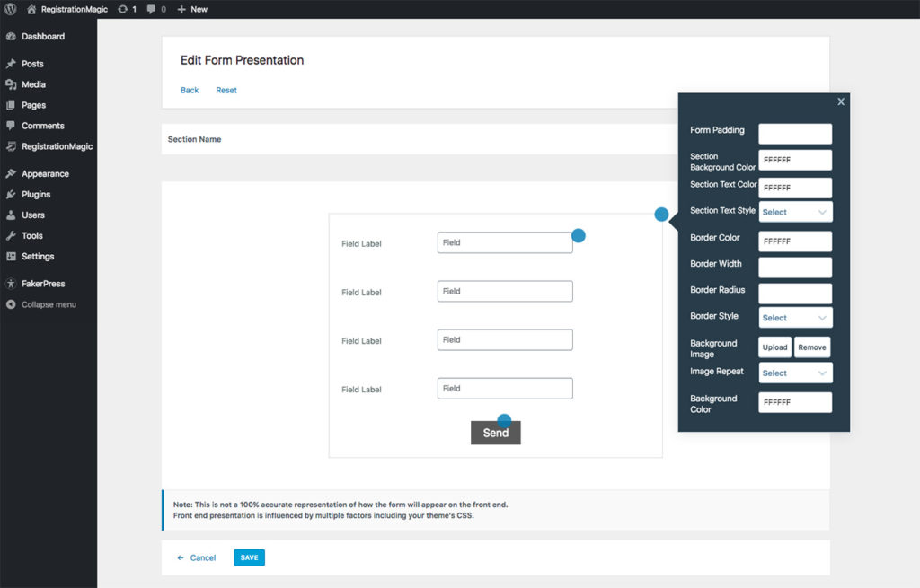Open Appearance menu in sidebar
920x588 pixels.
(45, 173)
